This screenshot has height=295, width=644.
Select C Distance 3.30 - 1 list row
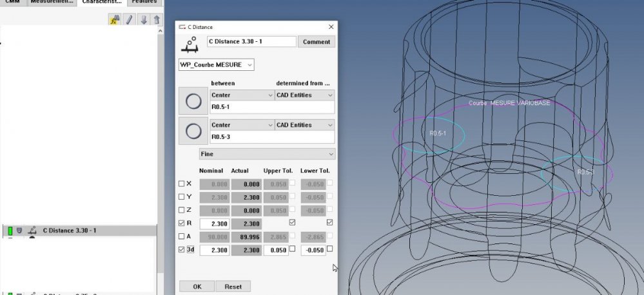(80, 231)
